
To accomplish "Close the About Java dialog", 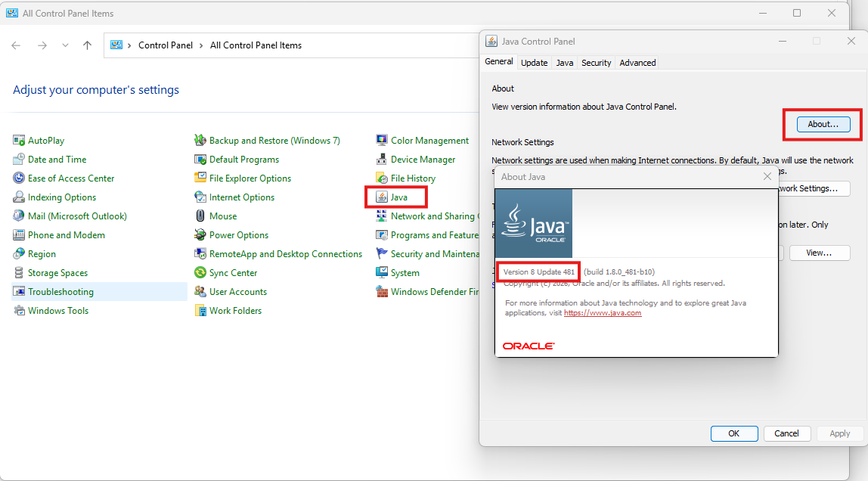I will click(x=767, y=176).
